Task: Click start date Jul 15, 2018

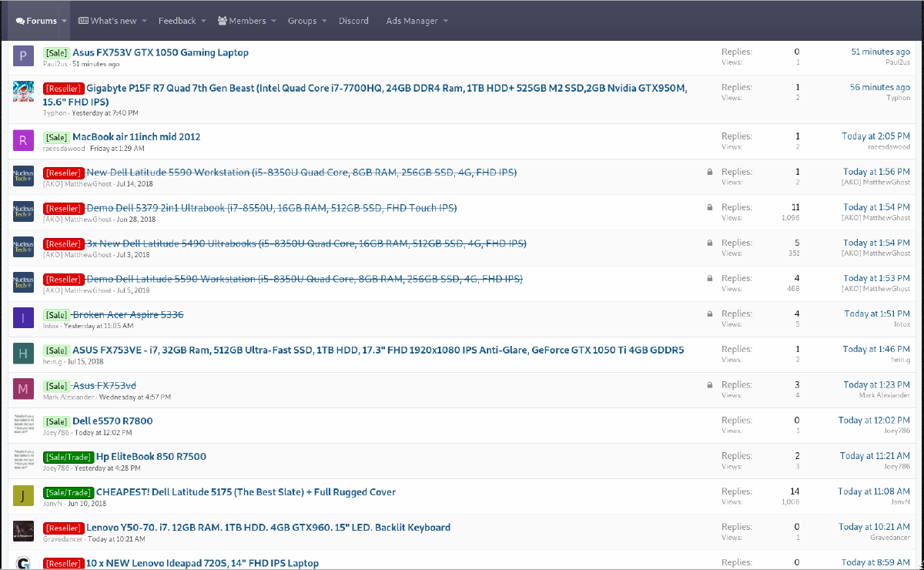Action: (x=84, y=361)
